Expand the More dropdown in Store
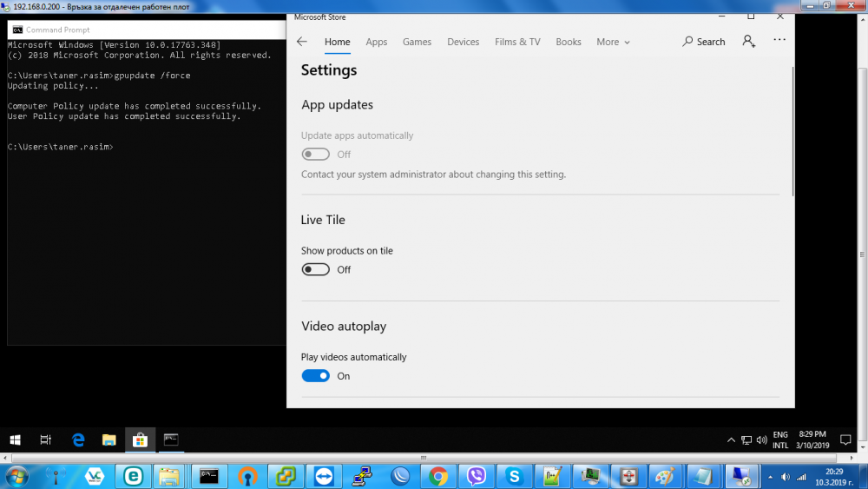This screenshot has height=489, width=868. point(613,42)
